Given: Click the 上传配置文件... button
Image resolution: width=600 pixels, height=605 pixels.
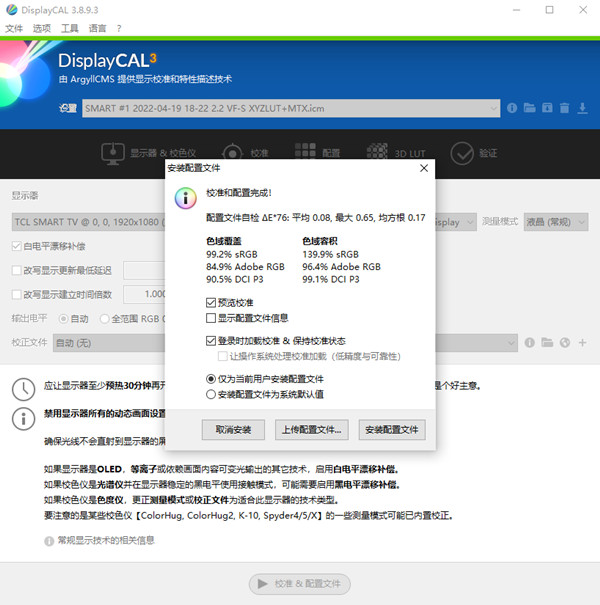Looking at the screenshot, I should [x=311, y=430].
